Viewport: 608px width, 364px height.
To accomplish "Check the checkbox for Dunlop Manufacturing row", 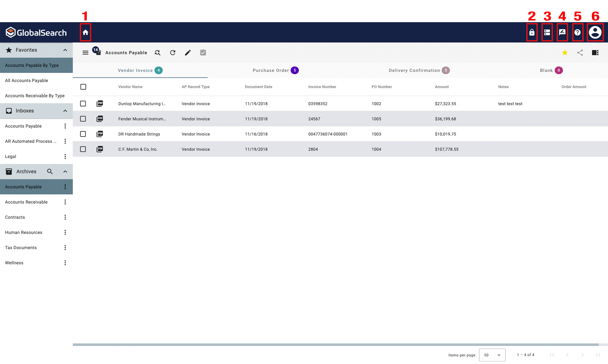I will point(83,104).
